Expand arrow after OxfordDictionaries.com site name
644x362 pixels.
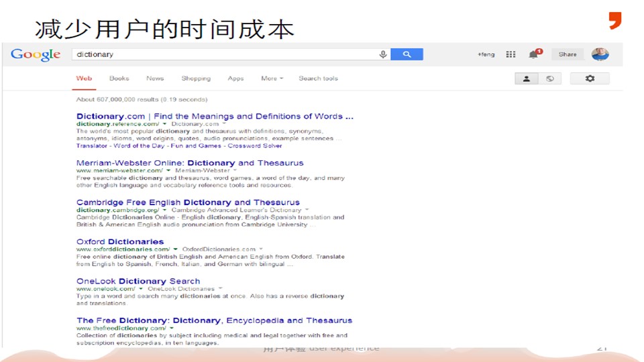tap(261, 249)
